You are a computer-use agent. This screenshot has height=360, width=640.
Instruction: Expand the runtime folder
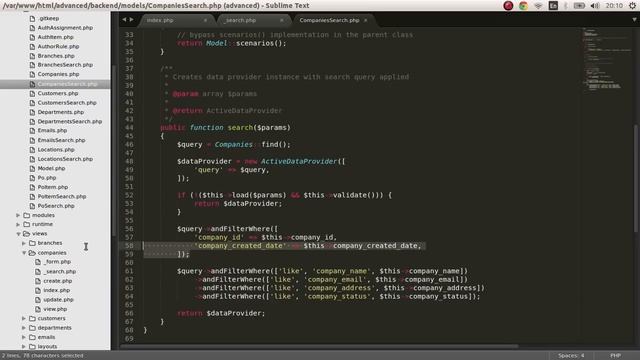point(18,224)
